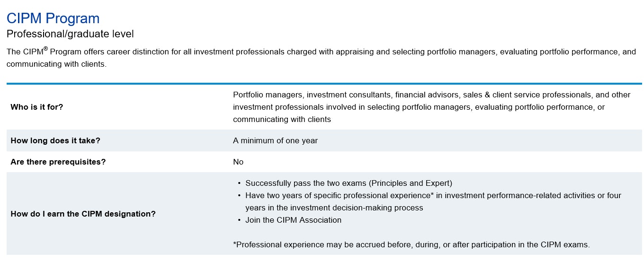Click the two years professional experience bullet
This screenshot has width=644, height=261.
coord(433,195)
